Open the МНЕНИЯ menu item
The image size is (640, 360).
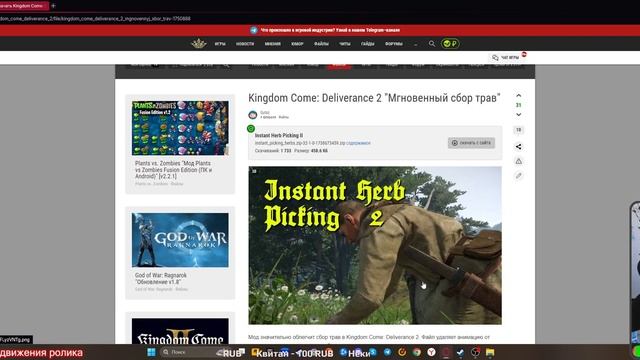click(x=273, y=44)
